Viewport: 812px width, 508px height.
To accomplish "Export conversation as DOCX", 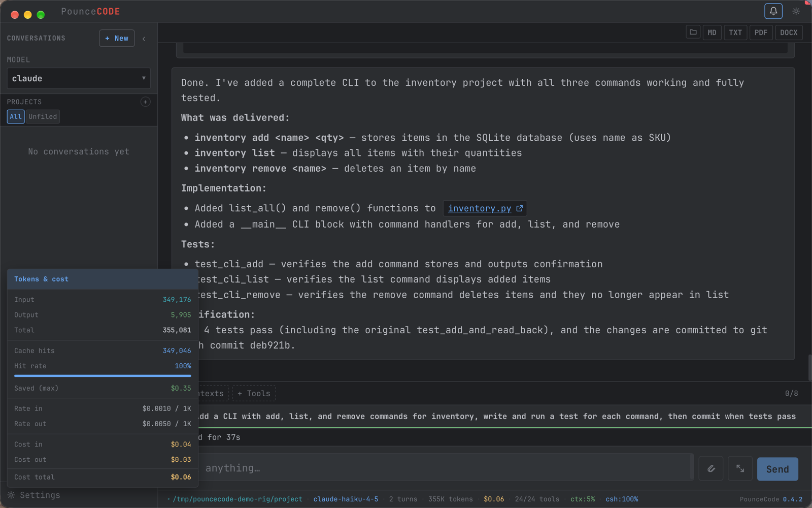I will (789, 33).
